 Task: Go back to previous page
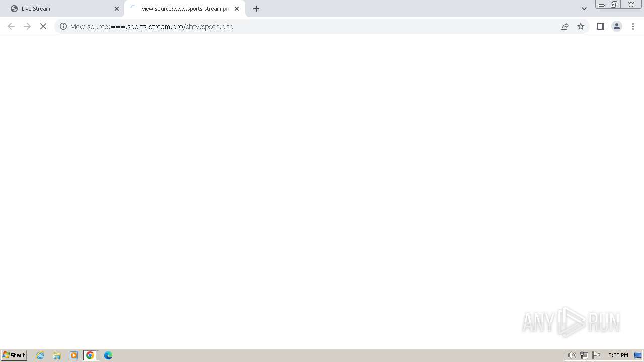tap(11, 26)
